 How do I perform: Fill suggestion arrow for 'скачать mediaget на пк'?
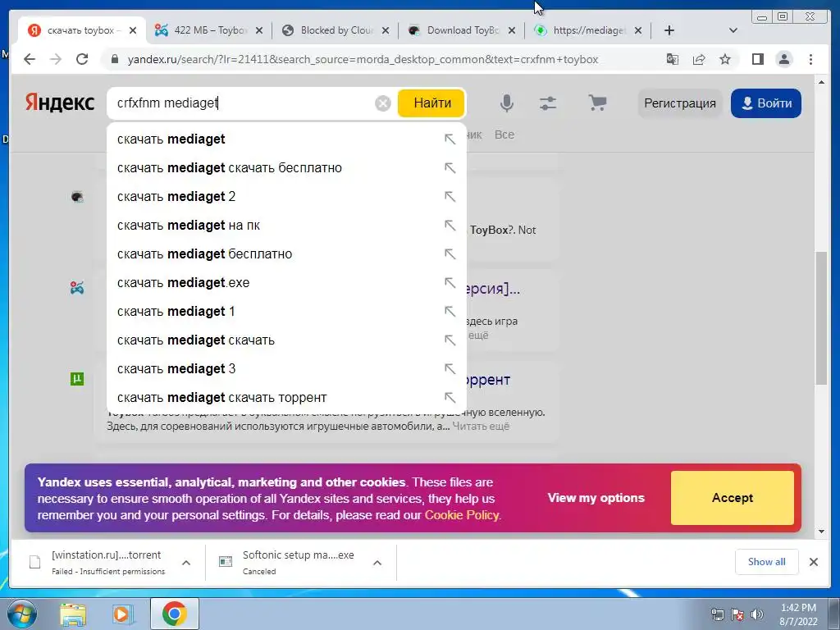tap(450, 226)
